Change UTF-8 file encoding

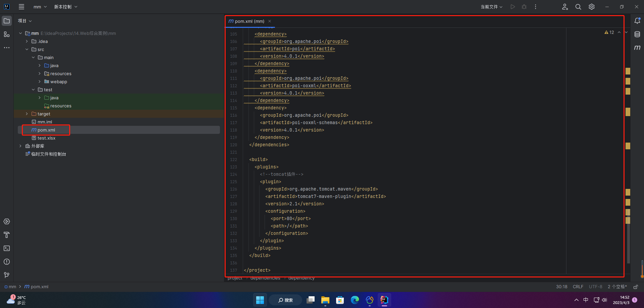click(596, 287)
